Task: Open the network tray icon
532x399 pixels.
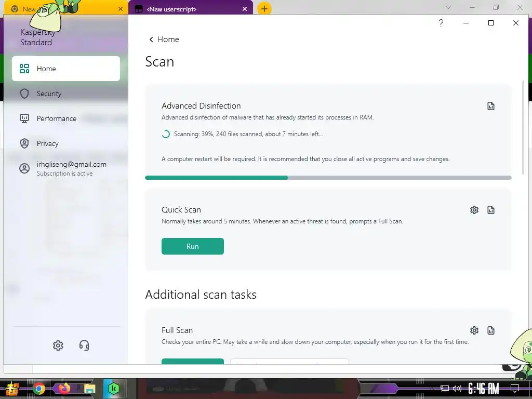Action: click(445, 389)
